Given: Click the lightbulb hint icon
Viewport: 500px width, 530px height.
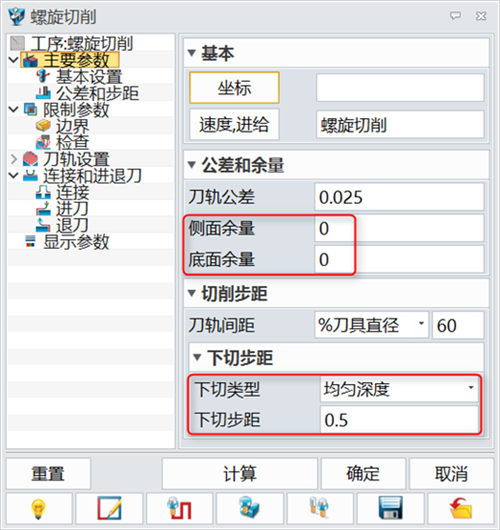Looking at the screenshot, I should pyautogui.click(x=39, y=509).
